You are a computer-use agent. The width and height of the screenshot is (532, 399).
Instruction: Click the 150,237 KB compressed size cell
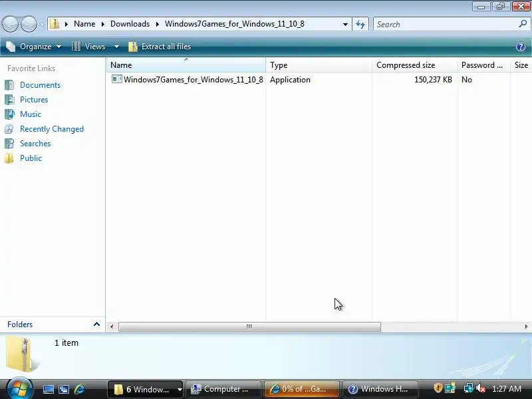[x=433, y=80]
